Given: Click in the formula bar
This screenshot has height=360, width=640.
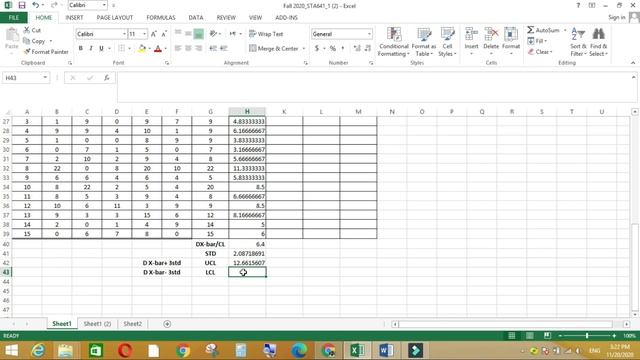Looking at the screenshot, I should click(373, 87).
